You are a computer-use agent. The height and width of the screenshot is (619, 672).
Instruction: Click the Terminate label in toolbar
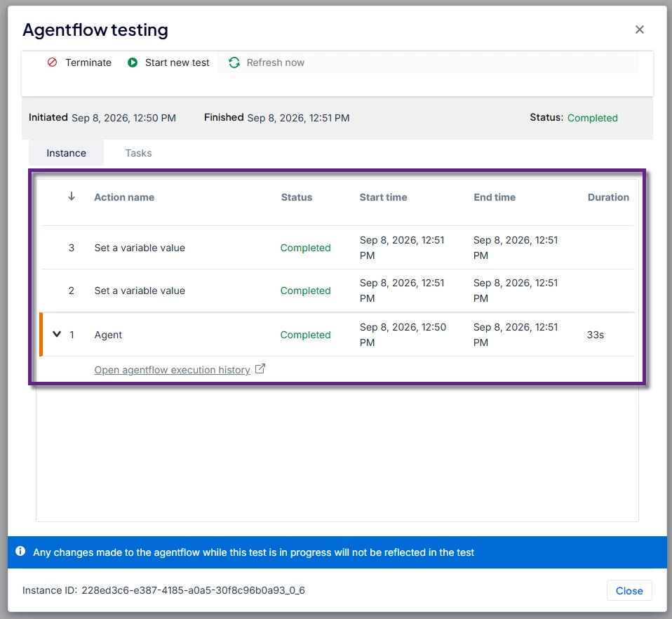coord(88,62)
